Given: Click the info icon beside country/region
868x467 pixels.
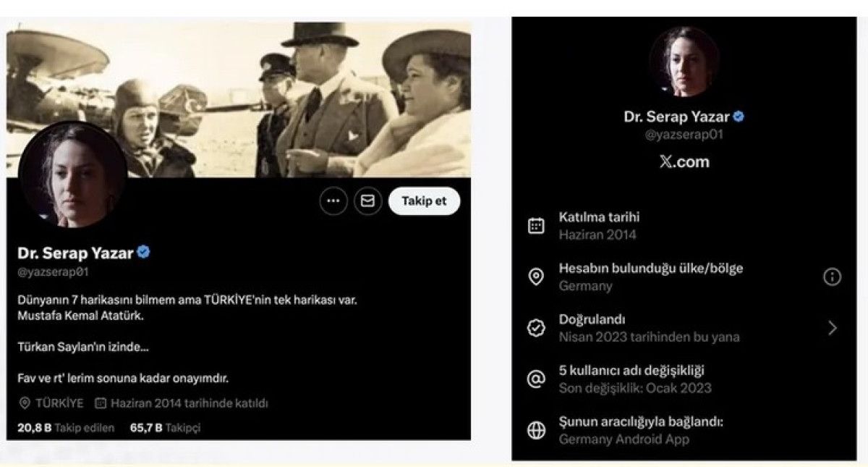Looking at the screenshot, I should coord(833,277).
